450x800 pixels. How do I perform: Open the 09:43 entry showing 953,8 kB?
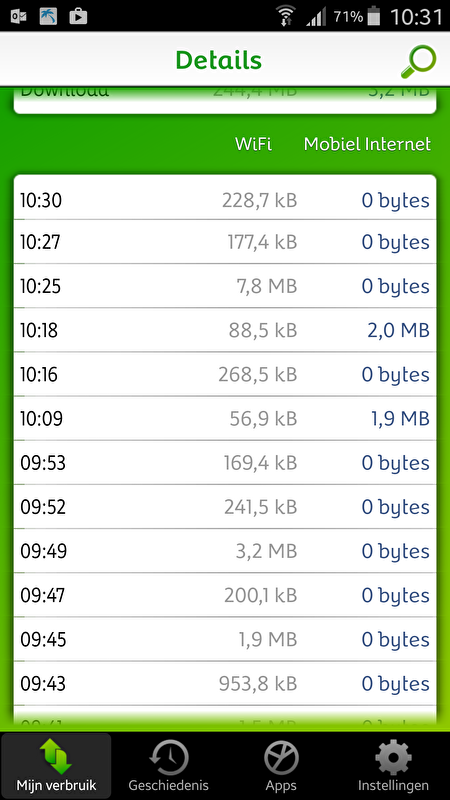pyautogui.click(x=225, y=684)
